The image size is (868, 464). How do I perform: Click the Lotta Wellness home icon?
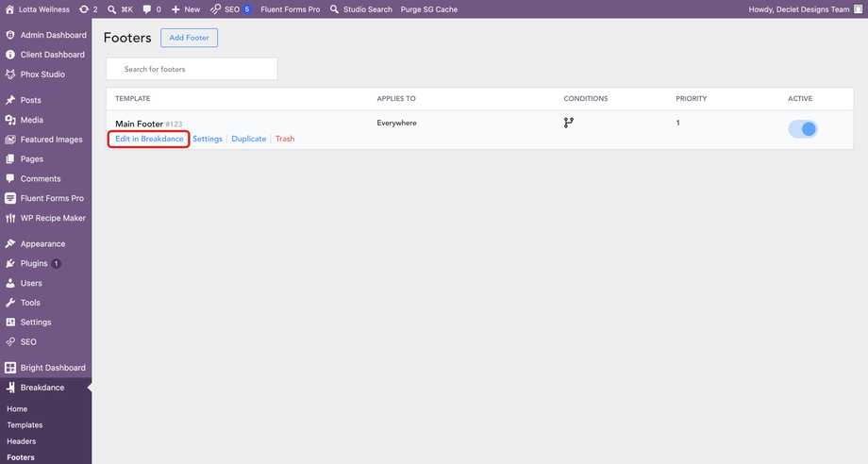pyautogui.click(x=9, y=9)
